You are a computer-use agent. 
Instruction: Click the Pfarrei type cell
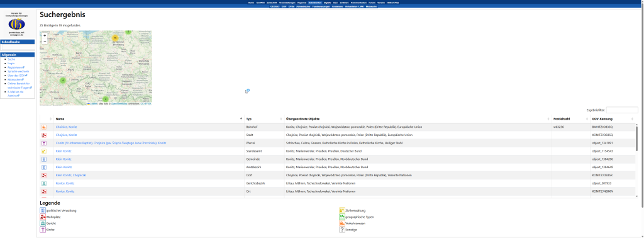[x=265, y=143]
